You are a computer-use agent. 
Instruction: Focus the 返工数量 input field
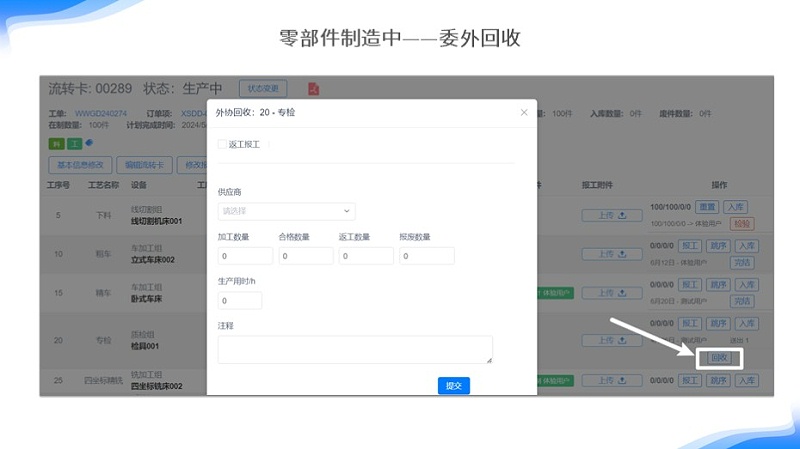366,256
